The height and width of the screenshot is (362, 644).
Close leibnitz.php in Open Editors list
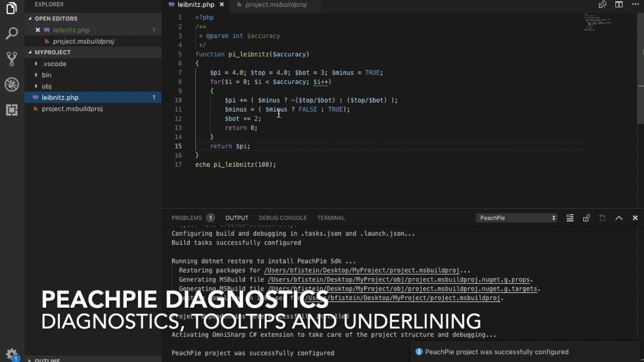[38, 30]
